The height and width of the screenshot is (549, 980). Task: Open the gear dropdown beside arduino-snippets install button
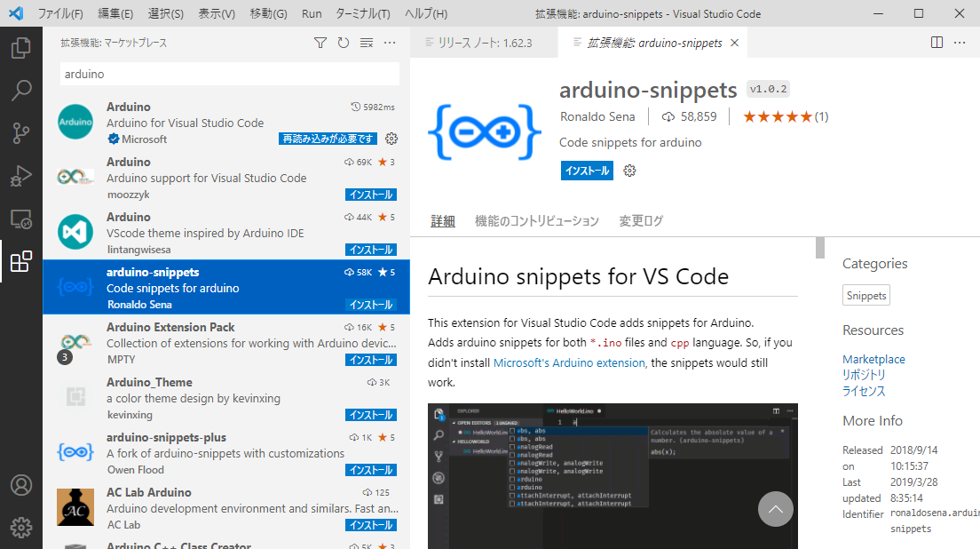coord(630,171)
